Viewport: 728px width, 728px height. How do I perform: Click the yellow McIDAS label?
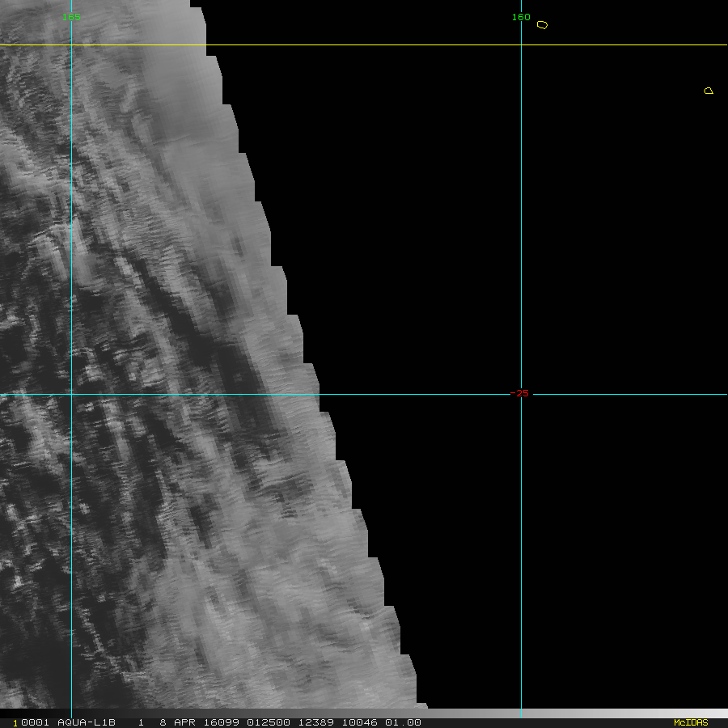pyautogui.click(x=691, y=722)
